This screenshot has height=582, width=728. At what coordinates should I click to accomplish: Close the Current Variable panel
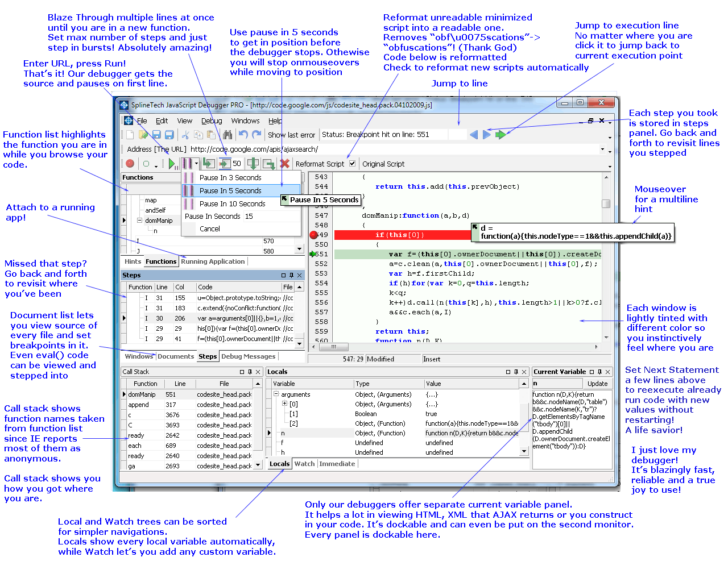(x=607, y=372)
